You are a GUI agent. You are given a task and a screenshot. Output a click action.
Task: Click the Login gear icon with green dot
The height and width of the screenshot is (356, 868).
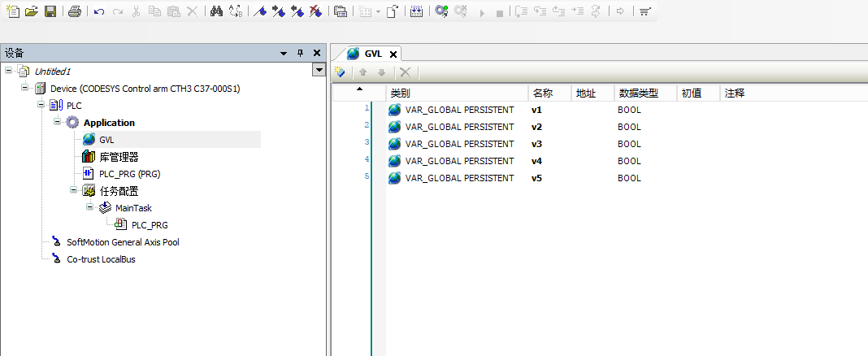click(x=441, y=11)
